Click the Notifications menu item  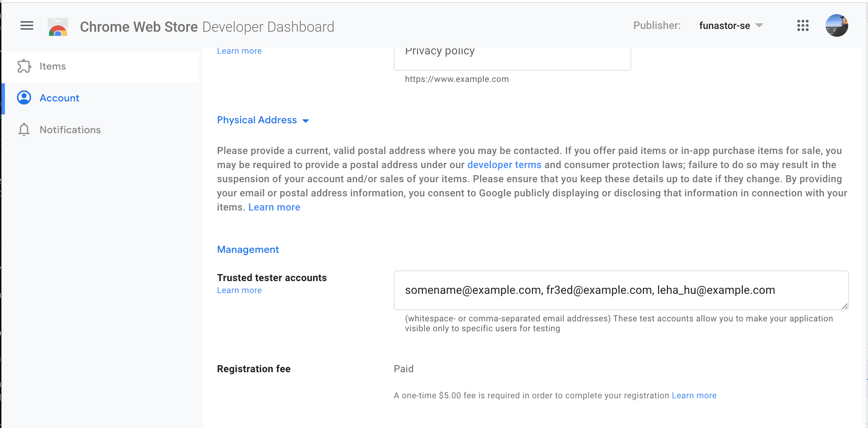click(x=70, y=130)
